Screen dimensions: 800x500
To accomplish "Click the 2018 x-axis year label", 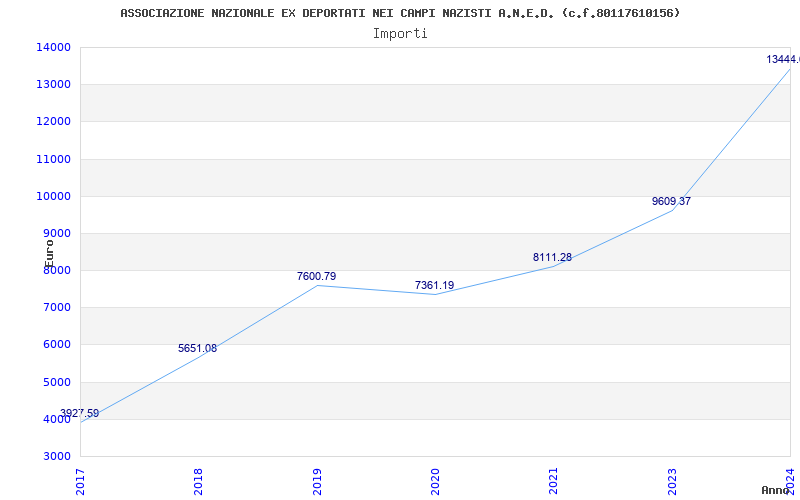I will (x=199, y=480).
